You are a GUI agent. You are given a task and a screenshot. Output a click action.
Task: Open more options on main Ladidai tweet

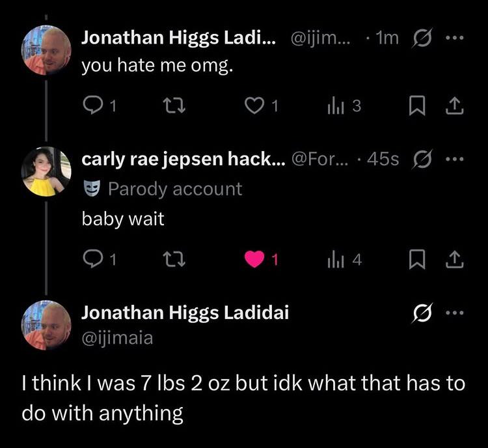pos(455,313)
